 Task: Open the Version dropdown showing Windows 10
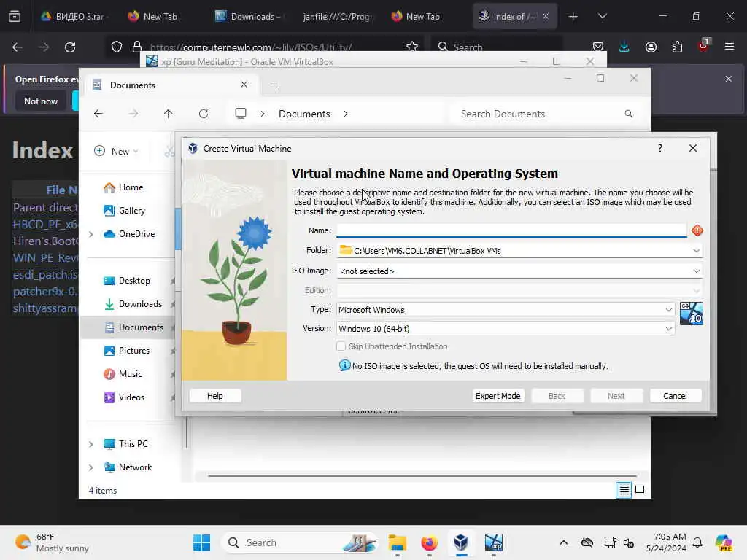668,329
